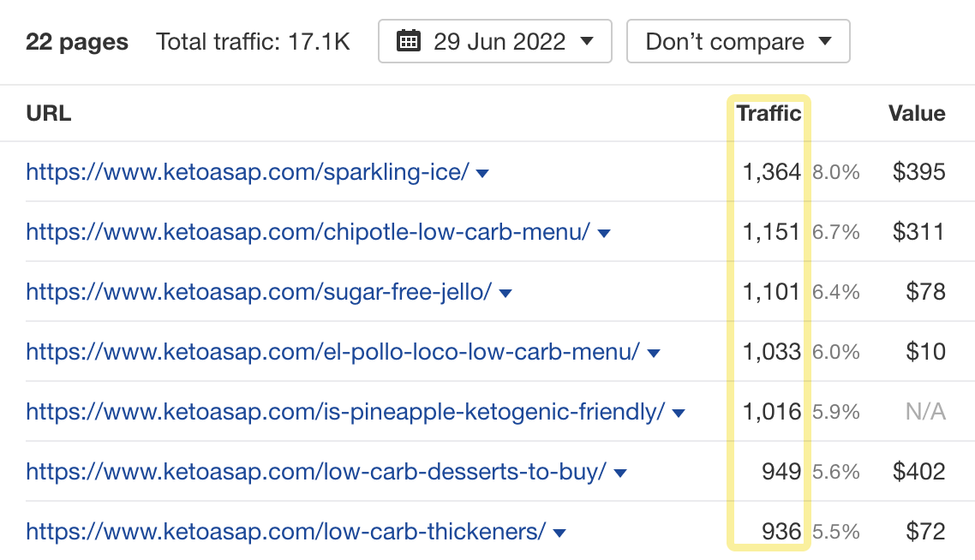Viewport: 975px width, 560px height.
Task: Expand options for the low-carb-desserts-to-buy URL
Action: (619, 472)
